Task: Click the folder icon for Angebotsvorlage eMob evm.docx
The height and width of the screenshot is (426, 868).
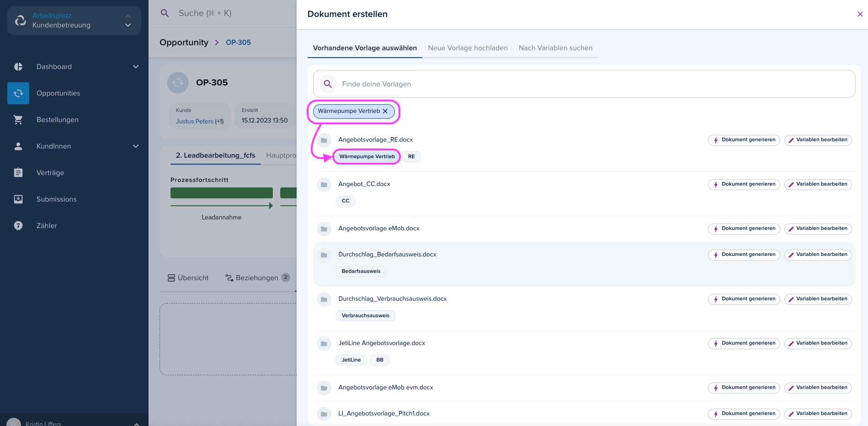Action: (x=324, y=388)
